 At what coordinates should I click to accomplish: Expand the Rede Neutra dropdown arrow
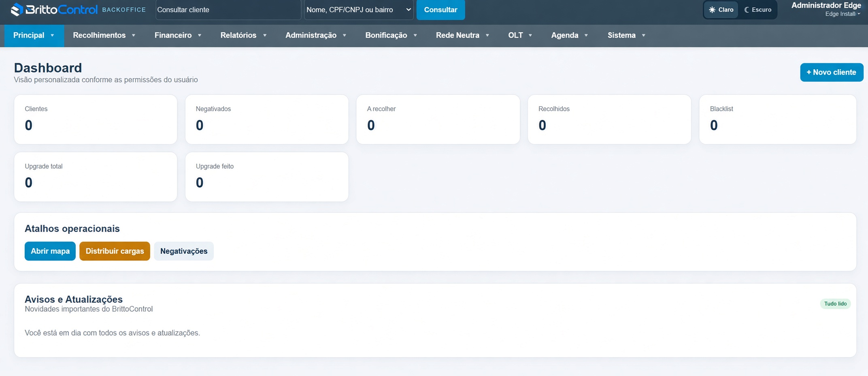pos(487,36)
